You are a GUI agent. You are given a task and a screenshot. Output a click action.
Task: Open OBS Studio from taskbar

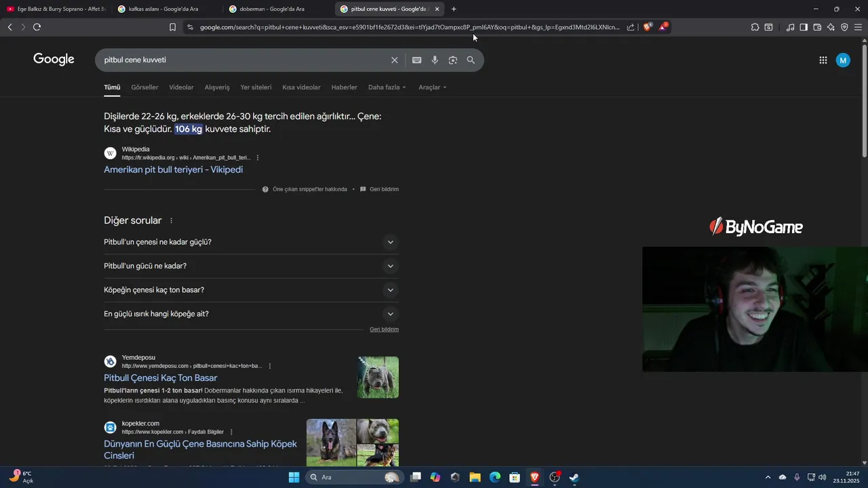pyautogui.click(x=555, y=477)
